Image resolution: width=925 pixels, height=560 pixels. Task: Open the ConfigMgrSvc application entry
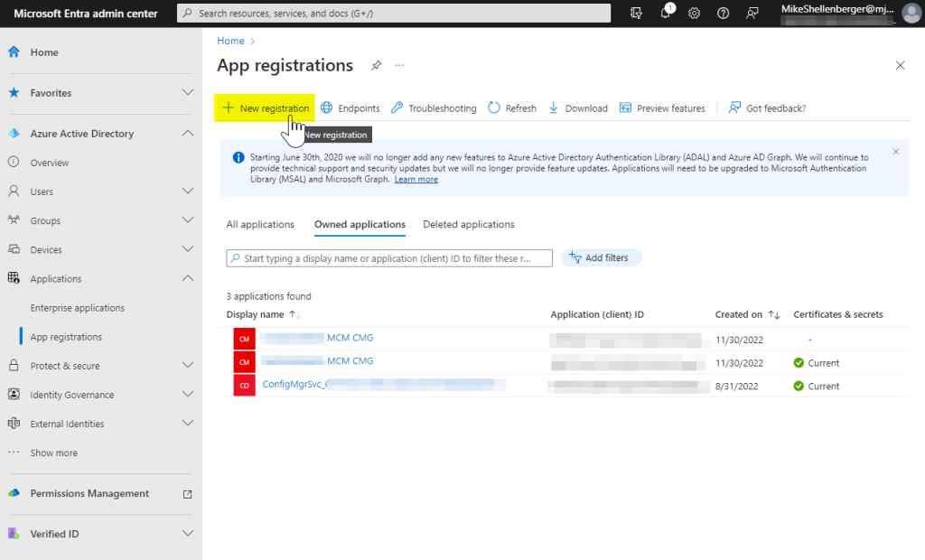click(293, 385)
